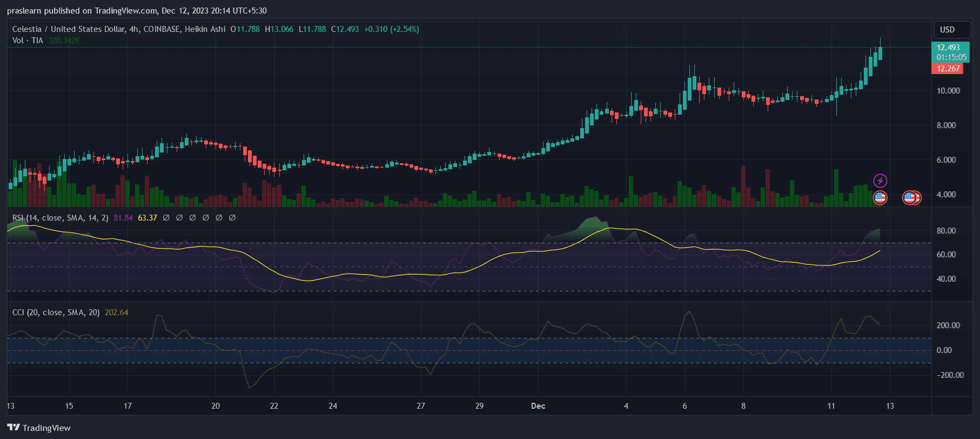Image resolution: width=980 pixels, height=439 pixels.
Task: Click the last empty-value symbol in the RSI legend
Action: click(x=232, y=218)
